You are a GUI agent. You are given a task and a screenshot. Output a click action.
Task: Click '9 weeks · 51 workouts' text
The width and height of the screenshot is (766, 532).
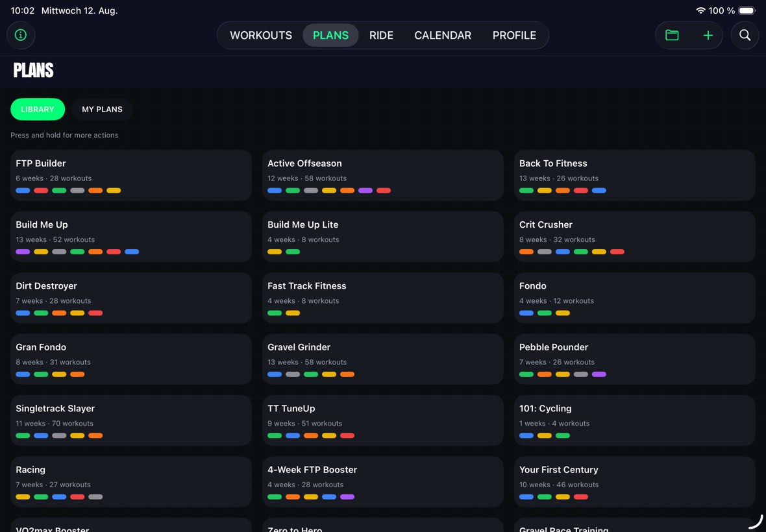tap(305, 423)
